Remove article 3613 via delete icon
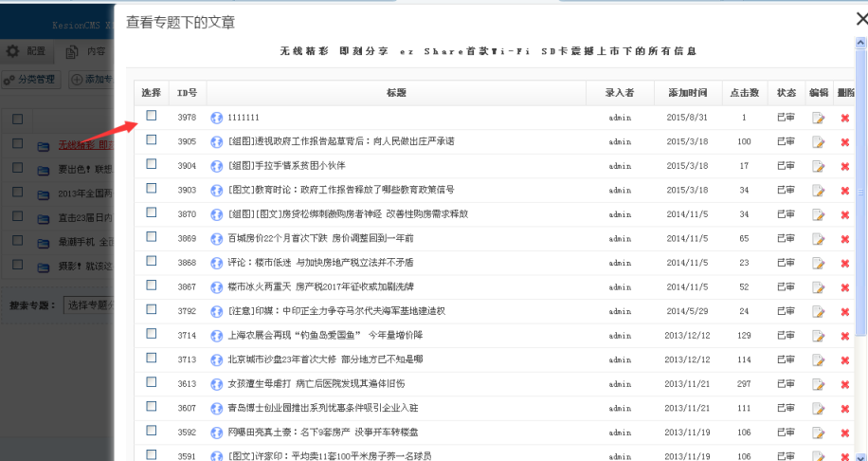 point(844,384)
